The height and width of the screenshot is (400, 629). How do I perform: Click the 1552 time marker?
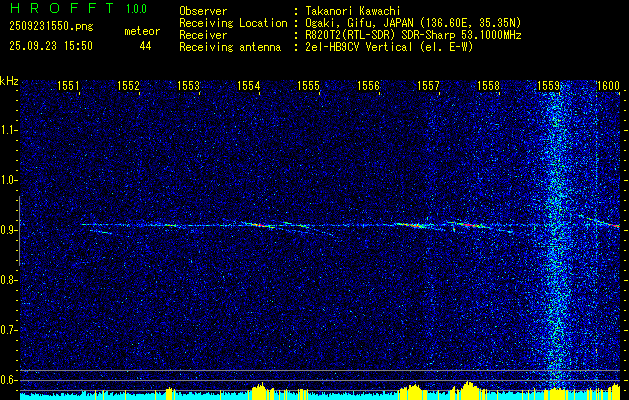[x=128, y=85]
